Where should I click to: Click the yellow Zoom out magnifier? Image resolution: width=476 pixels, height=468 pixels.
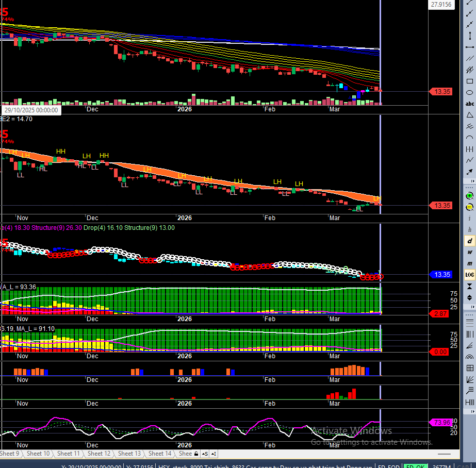(x=470, y=207)
